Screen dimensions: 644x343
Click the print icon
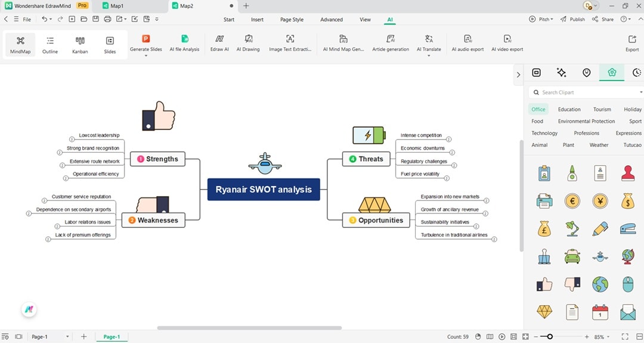107,19
